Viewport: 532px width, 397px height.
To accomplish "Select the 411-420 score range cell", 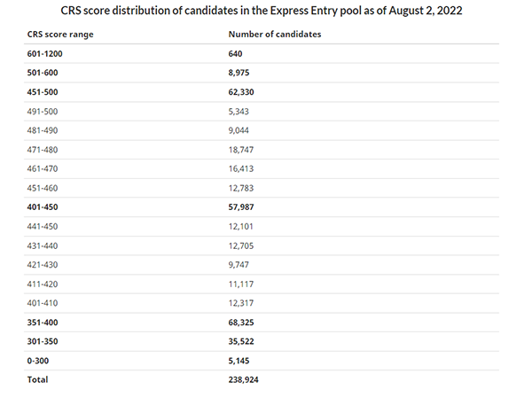I will click(x=45, y=284).
